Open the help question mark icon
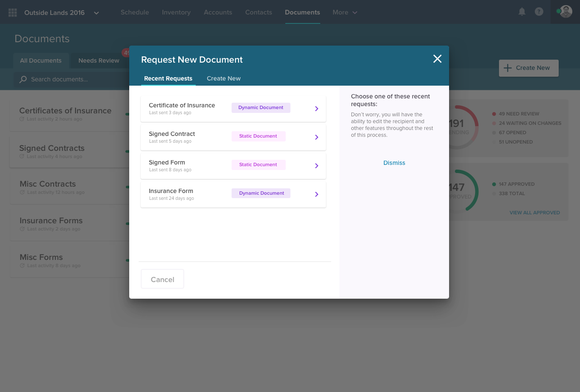 (539, 12)
